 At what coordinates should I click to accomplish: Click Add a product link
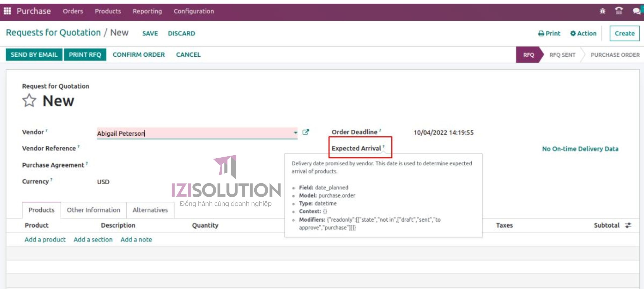click(x=45, y=239)
